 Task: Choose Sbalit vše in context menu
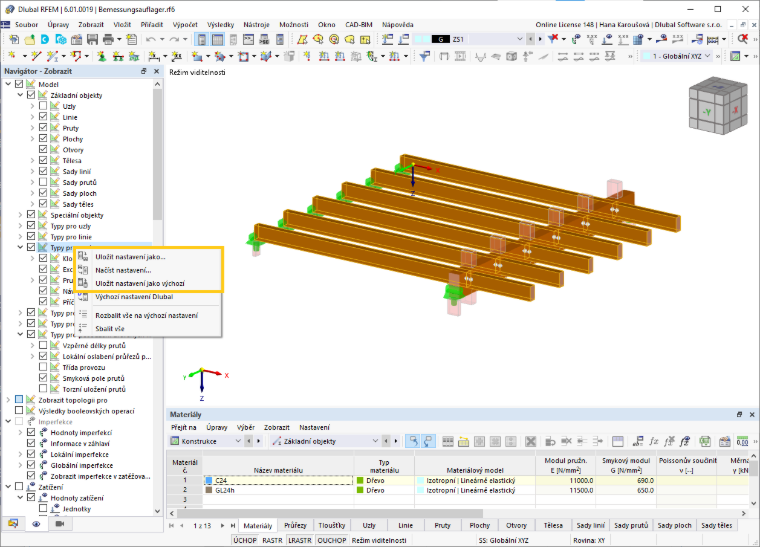click(x=148, y=328)
